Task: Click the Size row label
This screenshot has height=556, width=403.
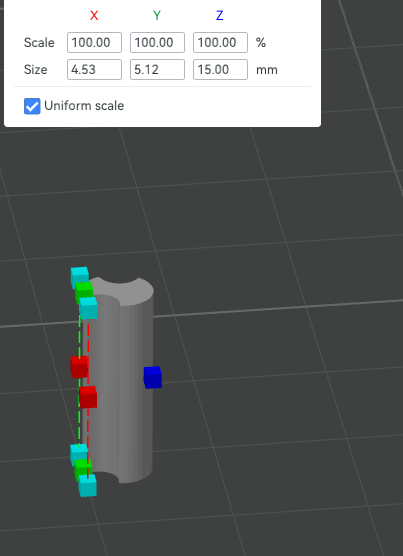Action: pyautogui.click(x=35, y=70)
